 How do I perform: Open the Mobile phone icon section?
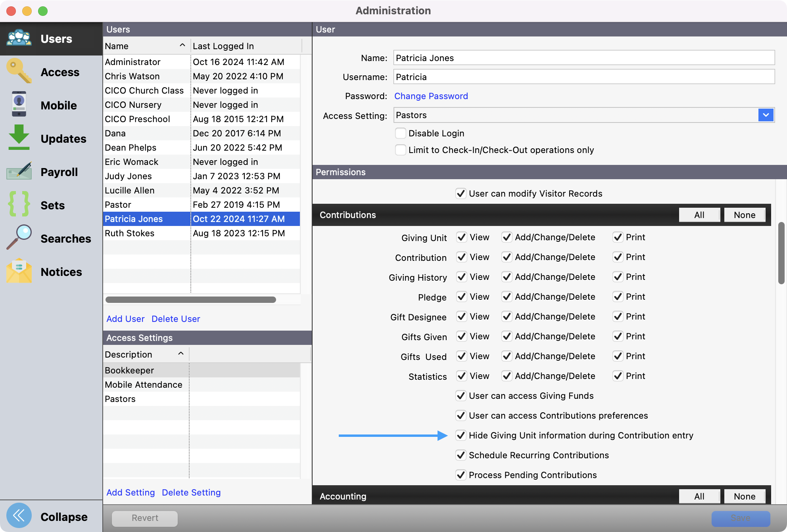19,105
